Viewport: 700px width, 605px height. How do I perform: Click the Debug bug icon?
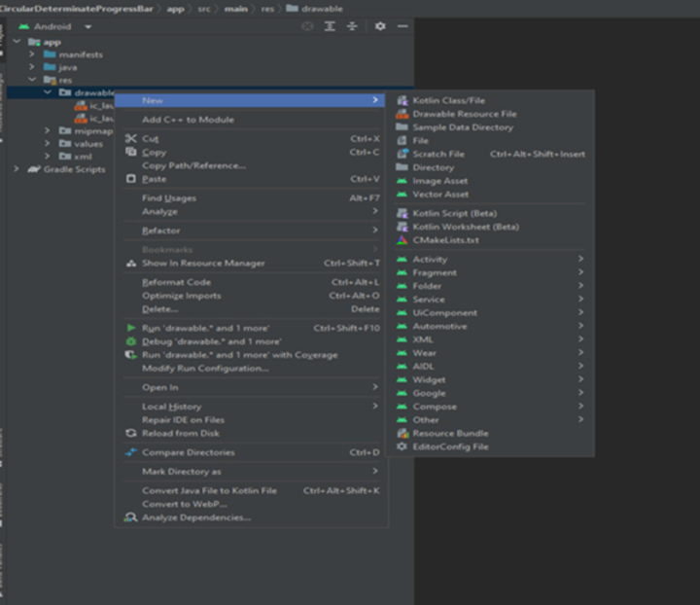131,341
